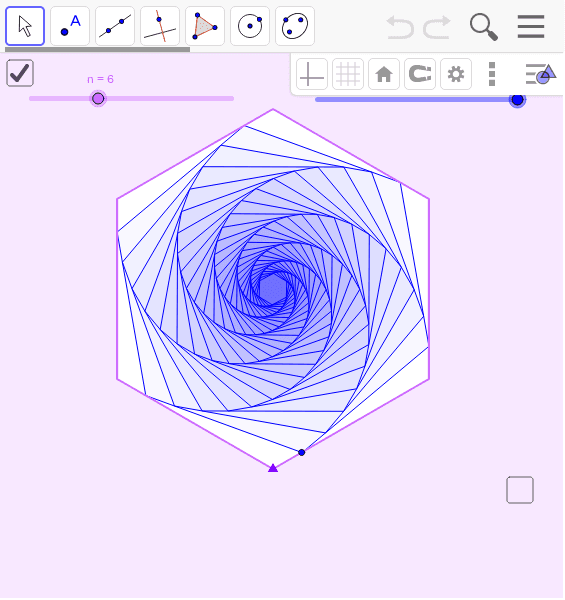The height and width of the screenshot is (600, 565).
Task: Open the three-dot more options menu
Action: pyautogui.click(x=492, y=74)
